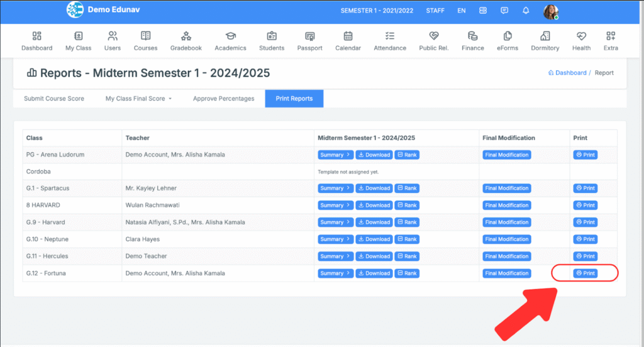Open the Gradebook module icon
The image size is (644, 347).
[186, 40]
